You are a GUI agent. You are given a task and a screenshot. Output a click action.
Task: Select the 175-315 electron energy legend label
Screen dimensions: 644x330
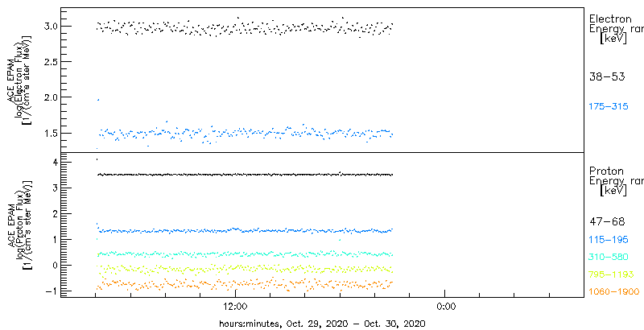609,107
